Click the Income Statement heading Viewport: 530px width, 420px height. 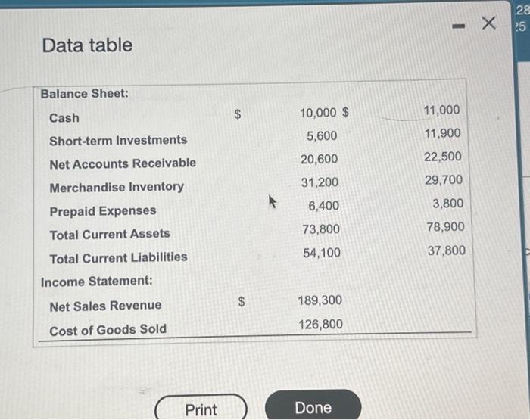(97, 281)
